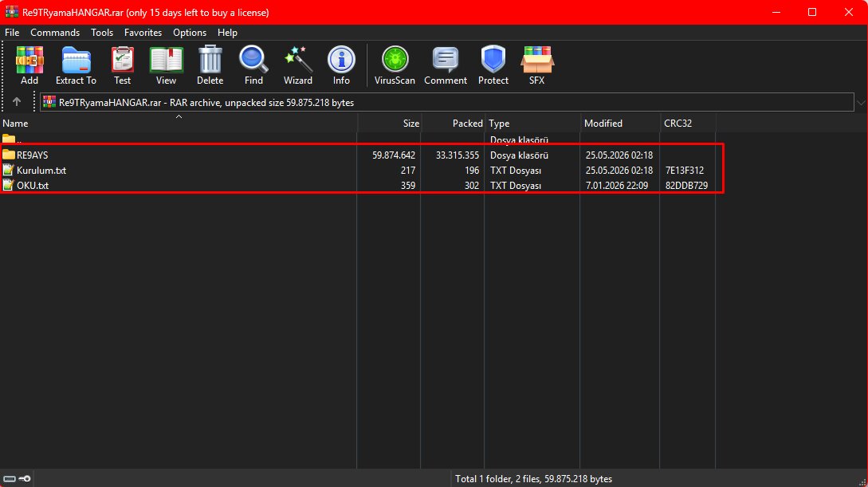Click the parent folder '..' icon

8,139
